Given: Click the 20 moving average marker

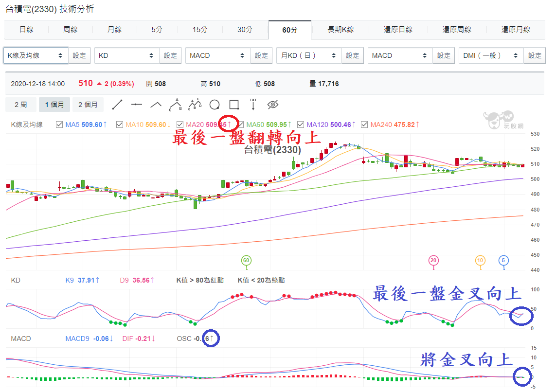Looking at the screenshot, I should click(433, 261).
